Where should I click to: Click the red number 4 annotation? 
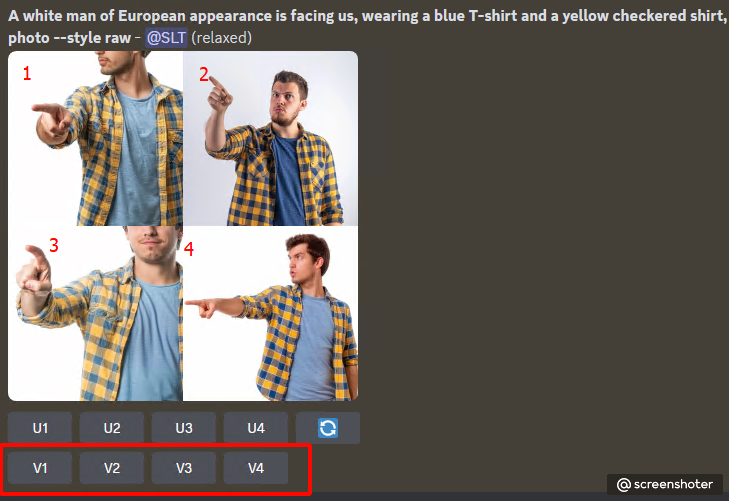[189, 249]
